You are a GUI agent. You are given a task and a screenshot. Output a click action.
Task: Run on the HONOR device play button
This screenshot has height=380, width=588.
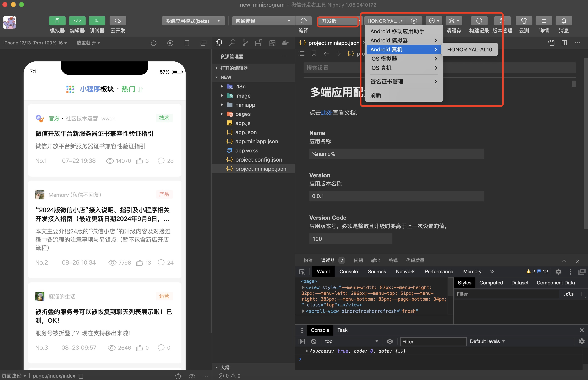[x=414, y=21]
